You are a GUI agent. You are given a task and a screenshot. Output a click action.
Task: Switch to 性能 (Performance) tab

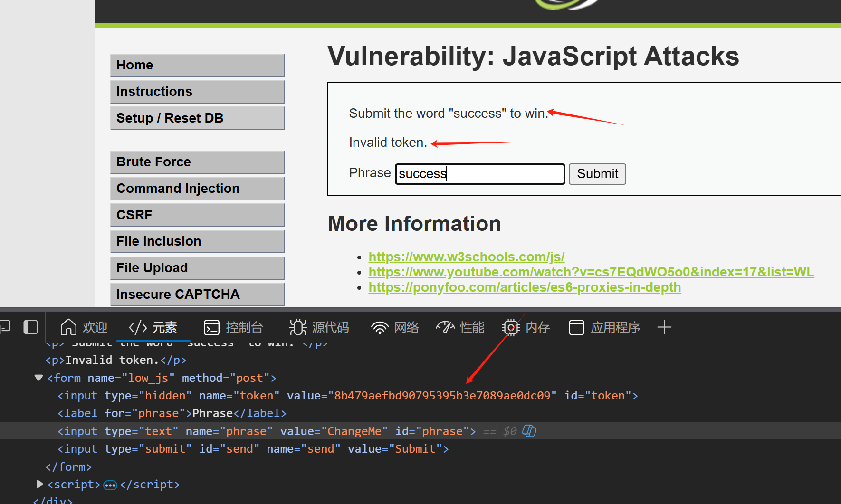[460, 327]
